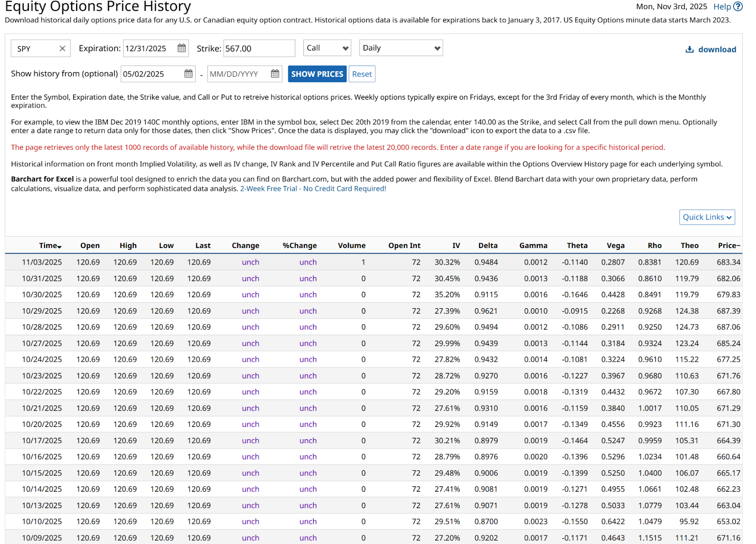Viewport: 756px width, 544px height.
Task: Clear the SPY symbol with the X icon
Action: tap(62, 49)
